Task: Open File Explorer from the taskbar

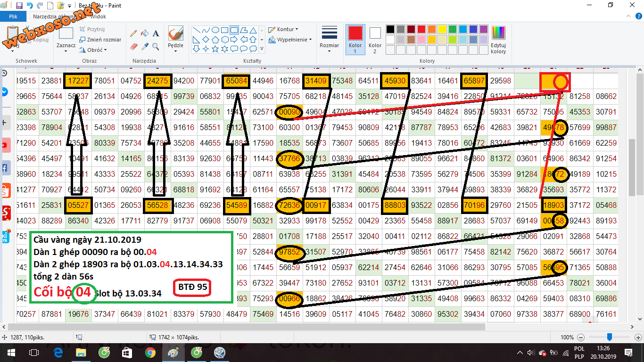Action: click(x=81, y=352)
